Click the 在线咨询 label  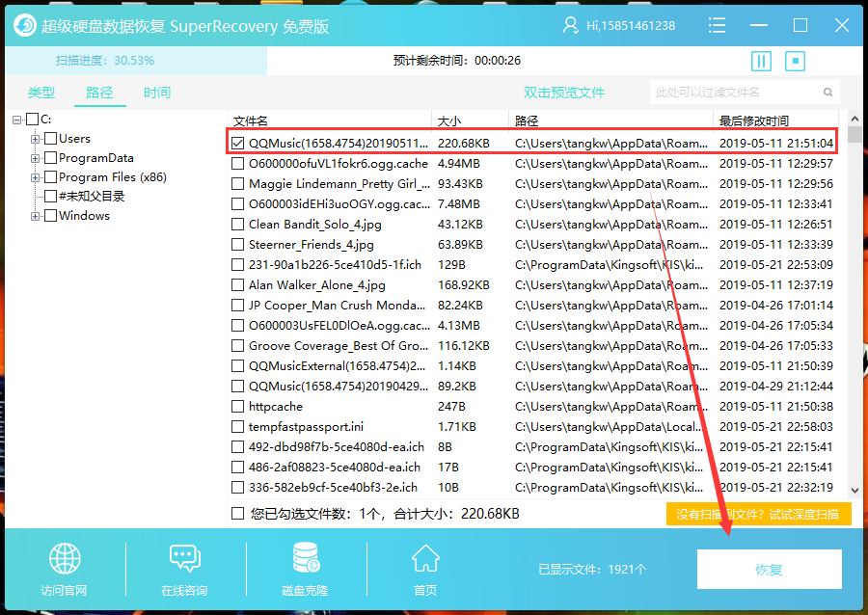(x=185, y=591)
